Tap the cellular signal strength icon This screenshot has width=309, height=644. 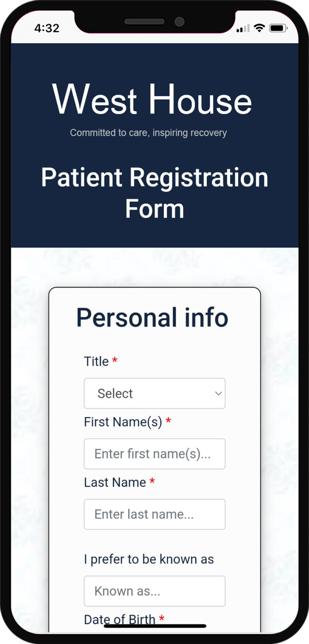tap(242, 29)
